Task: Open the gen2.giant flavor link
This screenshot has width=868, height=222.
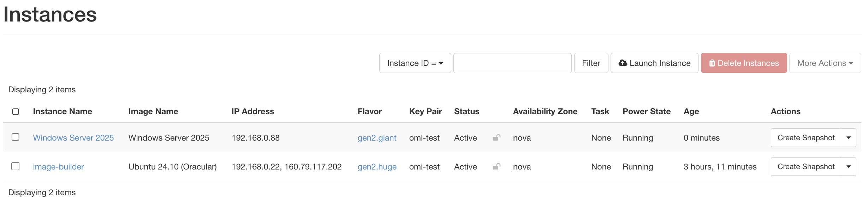Action: click(377, 138)
